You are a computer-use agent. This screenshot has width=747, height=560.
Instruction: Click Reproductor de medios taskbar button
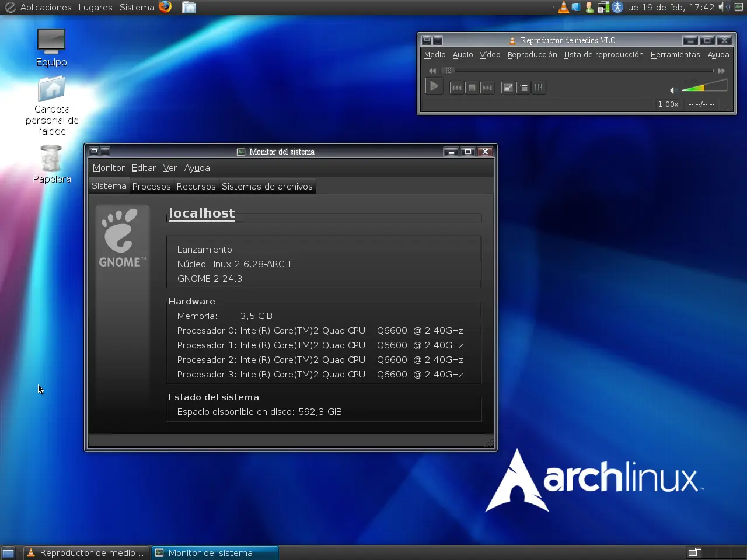point(86,552)
